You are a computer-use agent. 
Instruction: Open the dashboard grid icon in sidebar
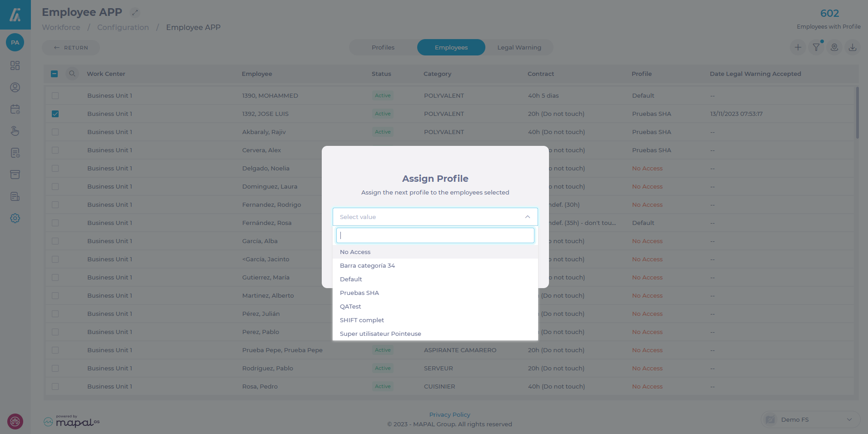15,65
